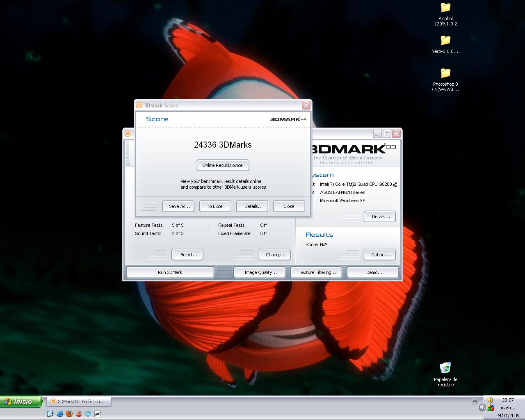The height and width of the screenshot is (420, 525).
Task: Export score with To Excel button
Action: pyautogui.click(x=215, y=206)
